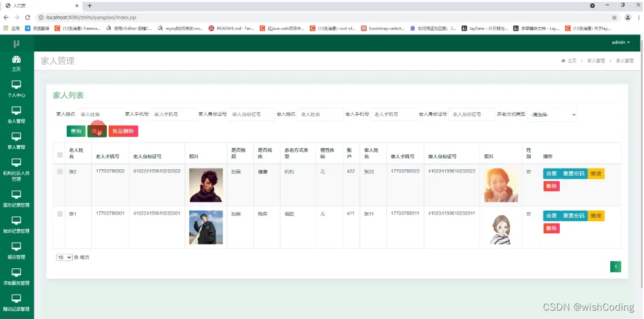The height and width of the screenshot is (319, 644).
Task: Focus the 老人身份证号 search field
Action: (472, 115)
